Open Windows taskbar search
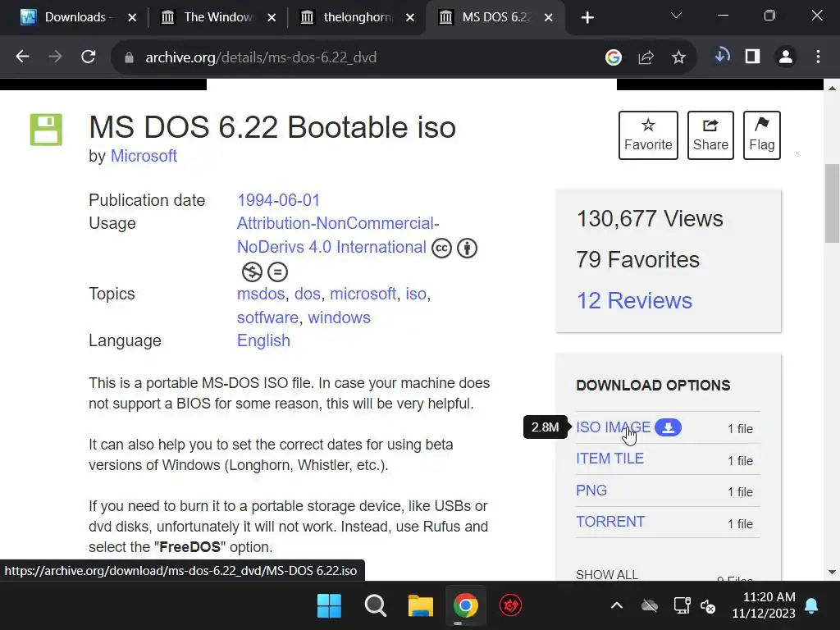The width and height of the screenshot is (840, 630). [375, 606]
